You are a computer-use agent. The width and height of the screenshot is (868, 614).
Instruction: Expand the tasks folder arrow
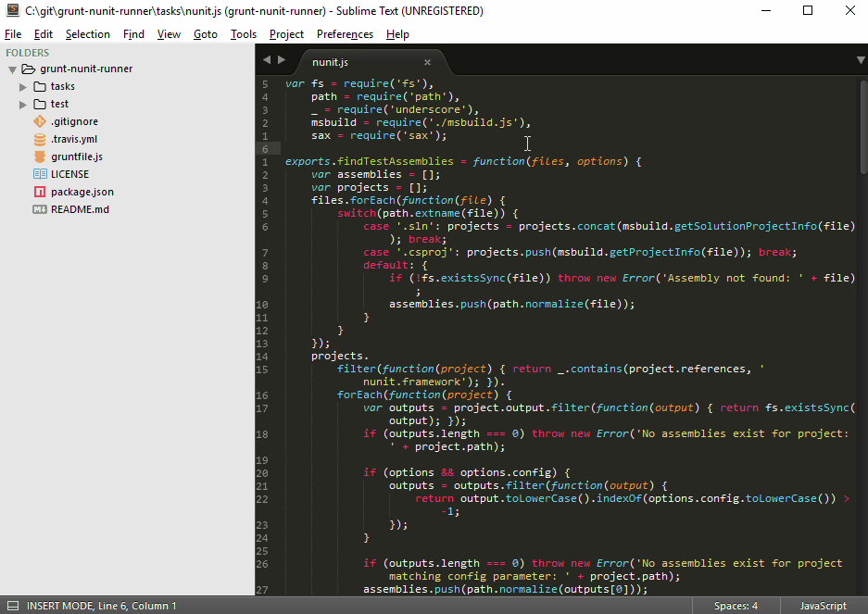point(23,87)
